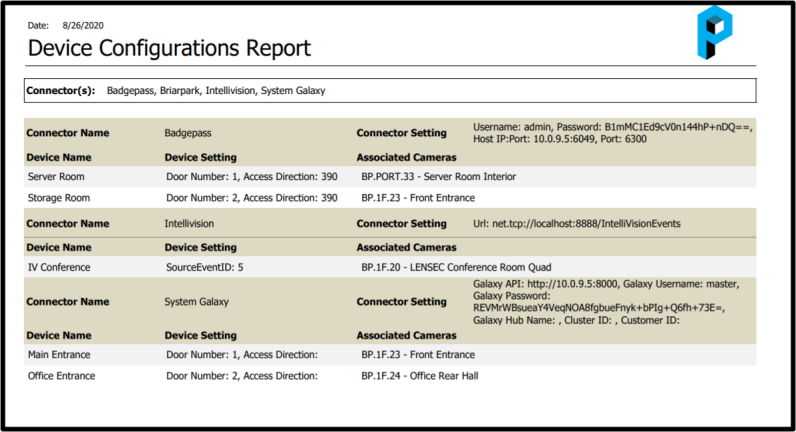Click Connector Name header in Badgepass section
Image resolution: width=796 pixels, height=432 pixels.
(x=68, y=133)
